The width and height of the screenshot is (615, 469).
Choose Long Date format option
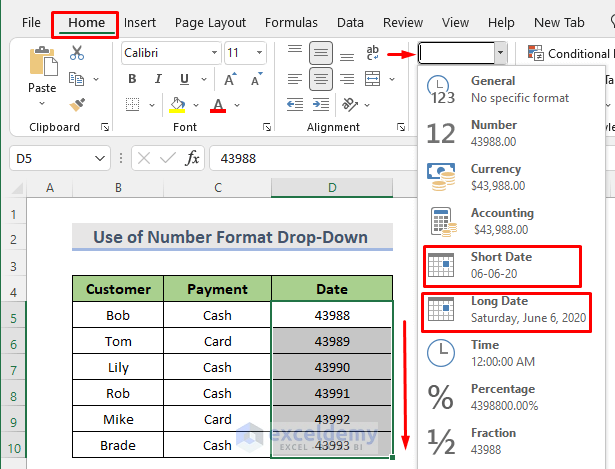(506, 312)
